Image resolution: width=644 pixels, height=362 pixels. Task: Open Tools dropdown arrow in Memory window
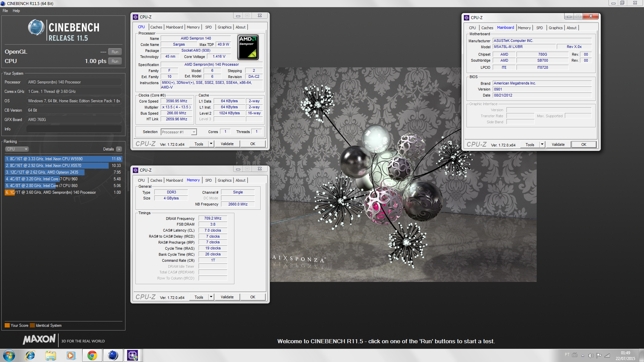pos(211,297)
